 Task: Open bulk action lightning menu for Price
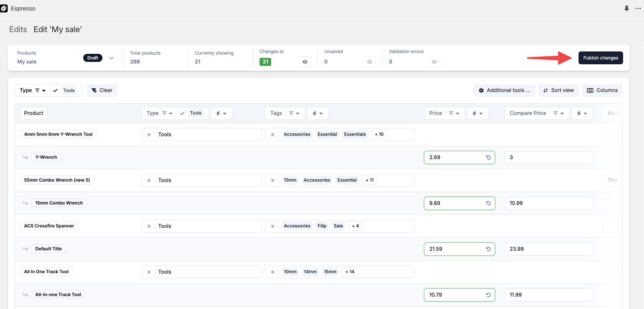click(x=477, y=113)
